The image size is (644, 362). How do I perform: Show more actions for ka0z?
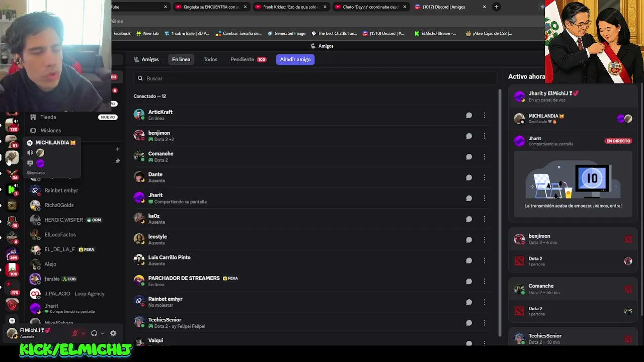(485, 219)
